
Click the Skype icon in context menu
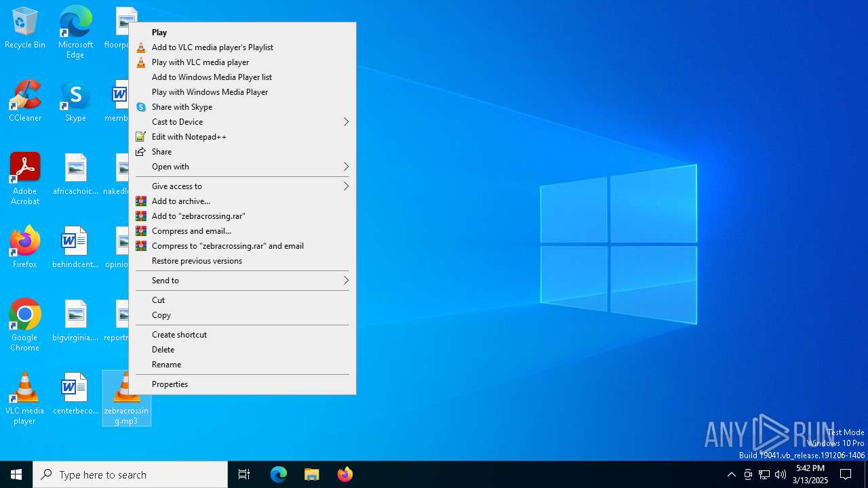pos(141,107)
